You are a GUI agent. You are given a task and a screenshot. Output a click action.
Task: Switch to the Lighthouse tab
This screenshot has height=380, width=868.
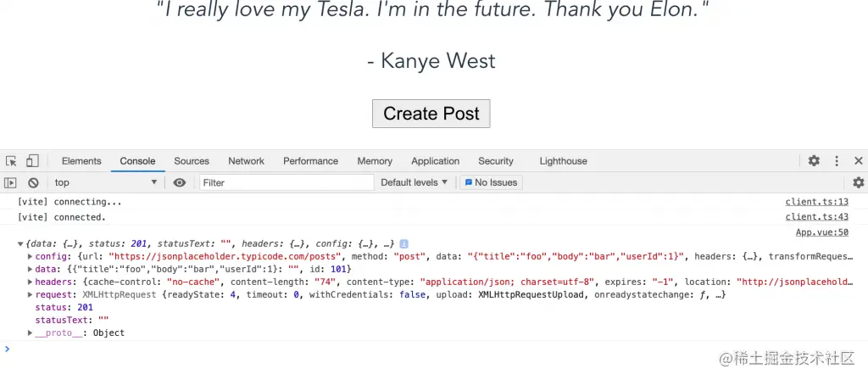click(x=563, y=161)
